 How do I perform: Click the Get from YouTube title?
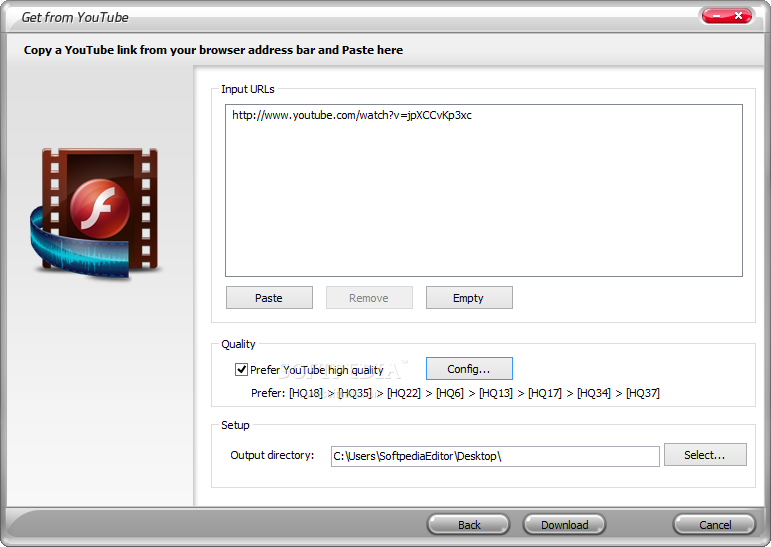(75, 17)
